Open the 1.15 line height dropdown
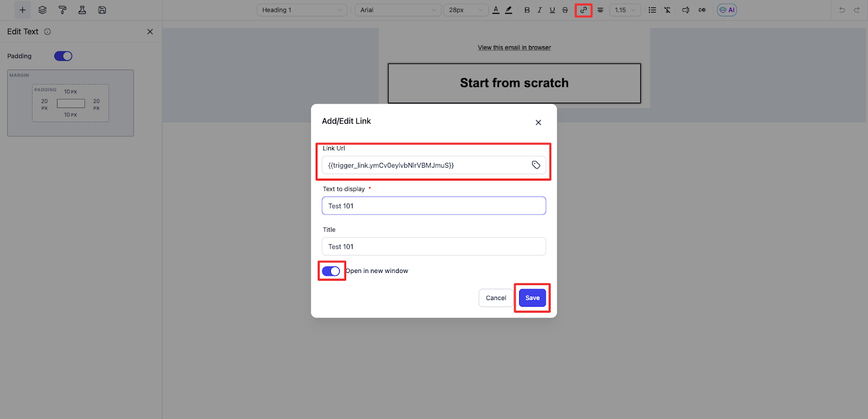This screenshot has height=419, width=868. [625, 10]
